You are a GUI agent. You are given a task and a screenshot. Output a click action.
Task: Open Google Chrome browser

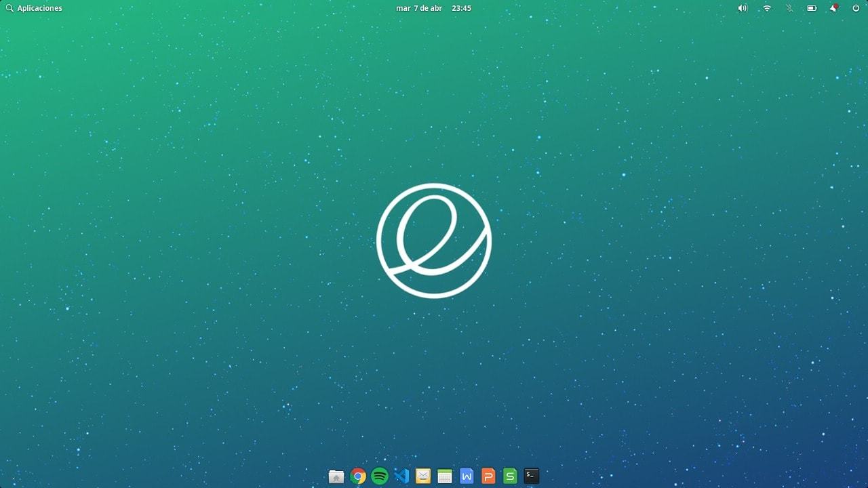coord(358,476)
